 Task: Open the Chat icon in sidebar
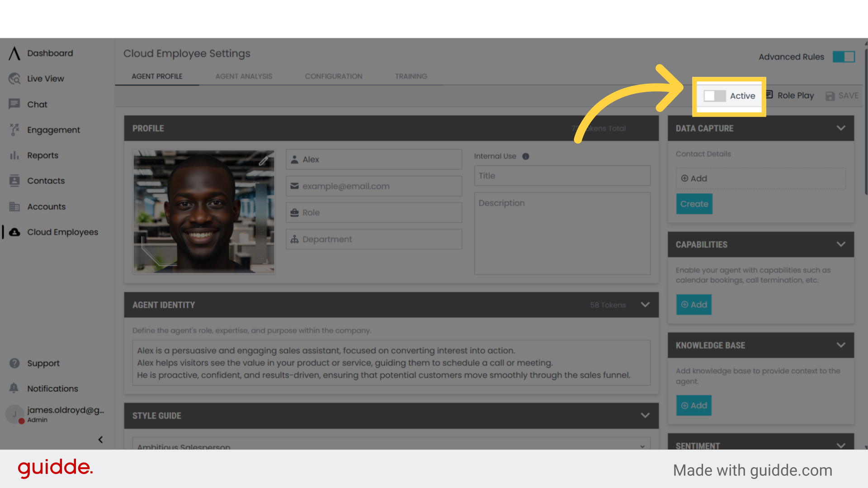point(14,104)
